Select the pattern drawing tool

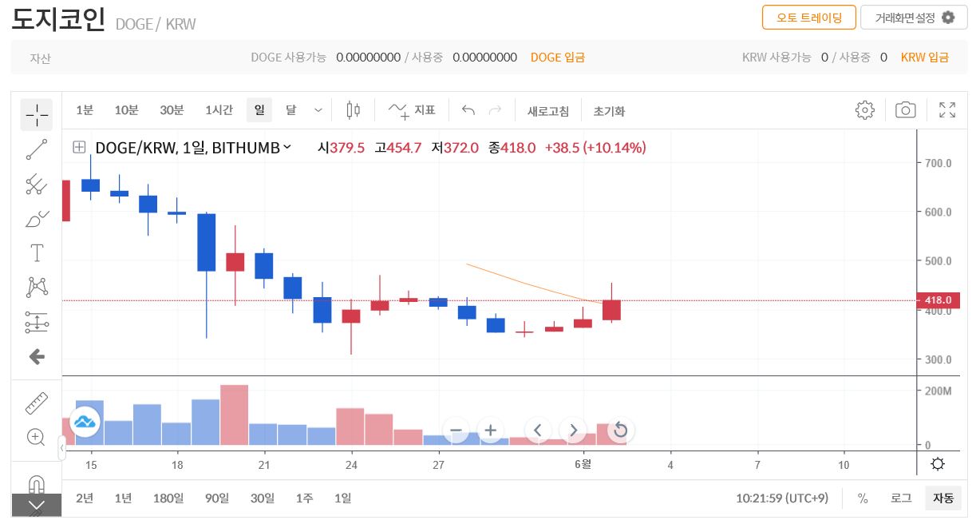click(37, 288)
